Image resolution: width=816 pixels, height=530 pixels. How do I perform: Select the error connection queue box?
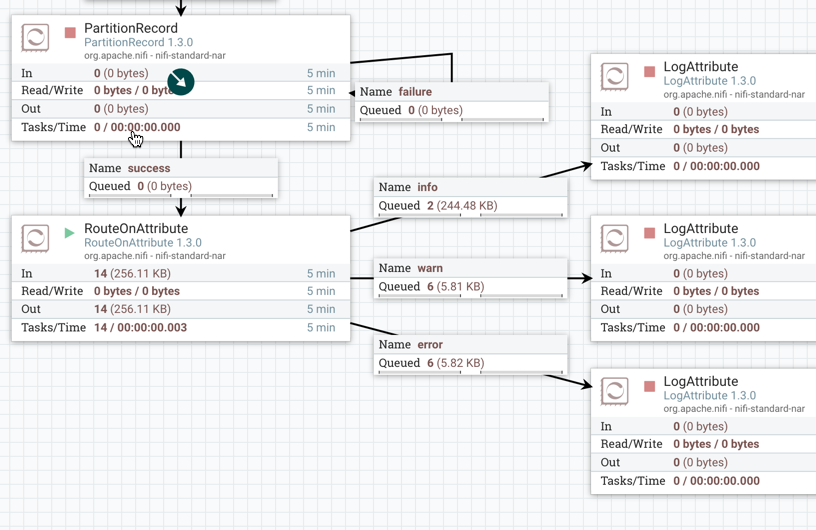(x=471, y=354)
